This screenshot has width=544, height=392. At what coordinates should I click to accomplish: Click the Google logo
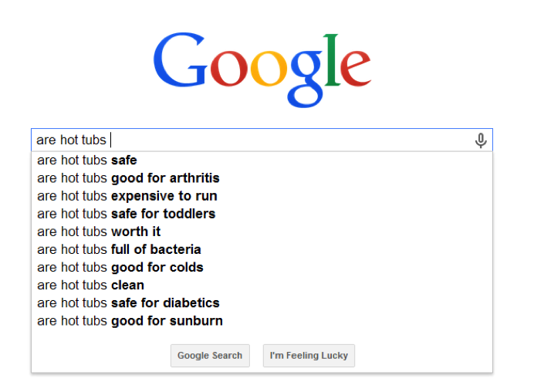[262, 70]
